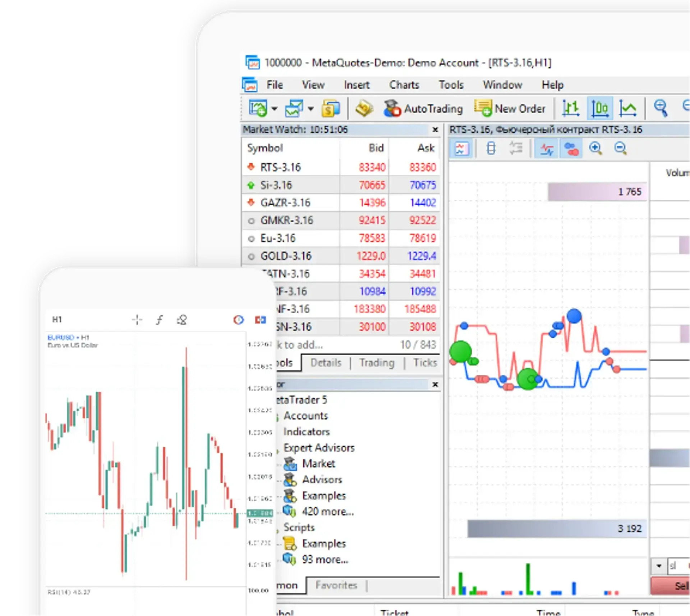Select the candlestick chart icon
The image size is (690, 616).
600,108
